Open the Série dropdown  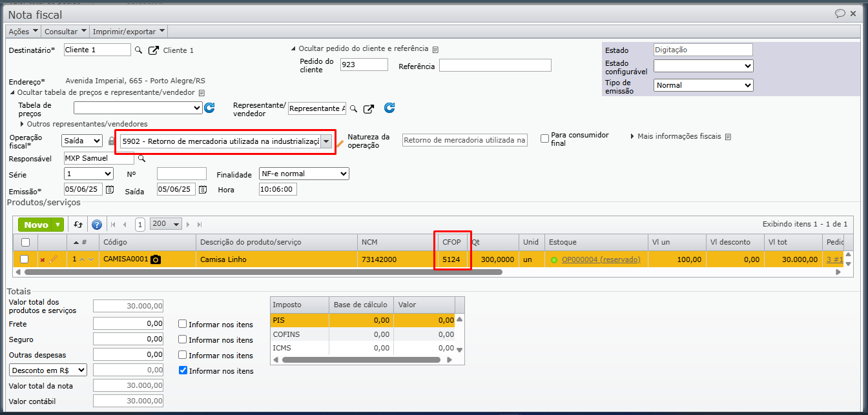[89, 174]
